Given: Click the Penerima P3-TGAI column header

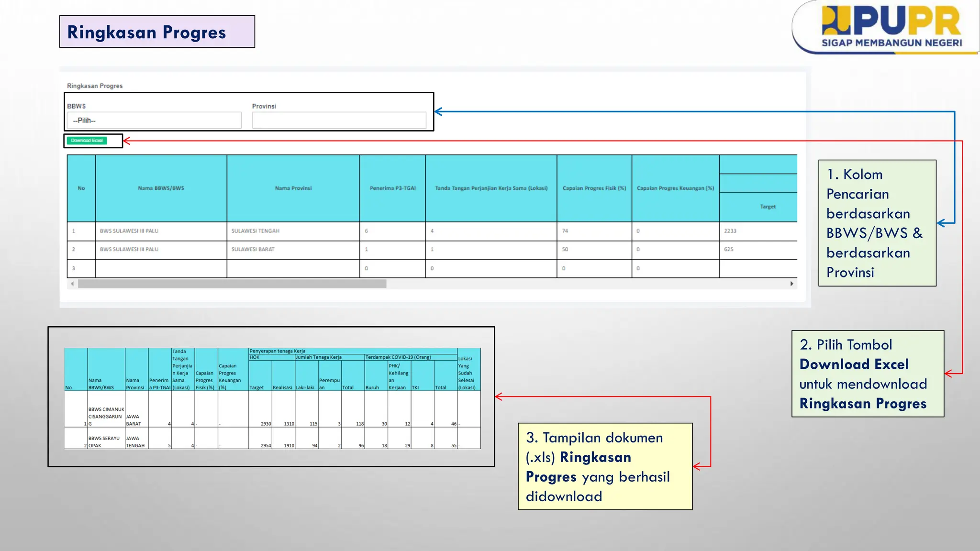Looking at the screenshot, I should tap(392, 188).
